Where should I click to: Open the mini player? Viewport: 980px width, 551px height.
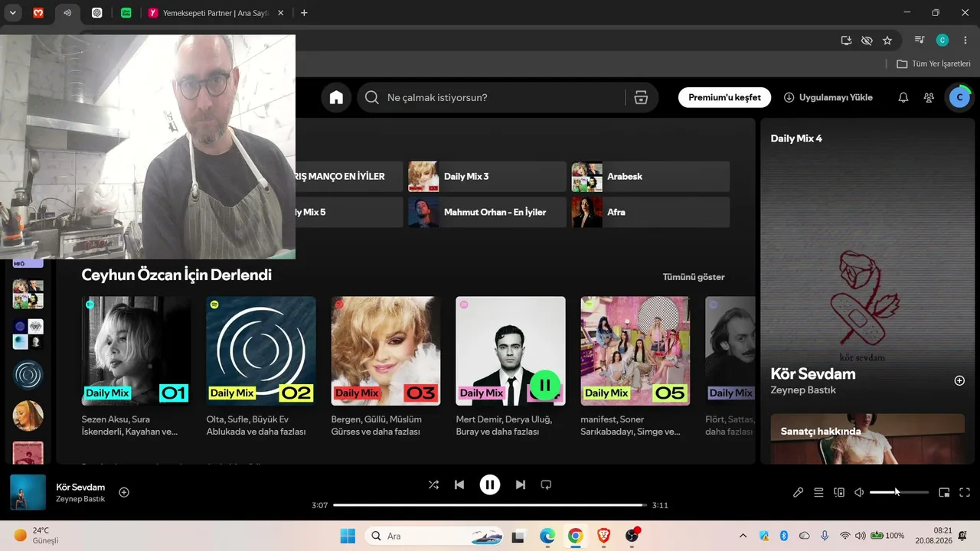pyautogui.click(x=944, y=493)
